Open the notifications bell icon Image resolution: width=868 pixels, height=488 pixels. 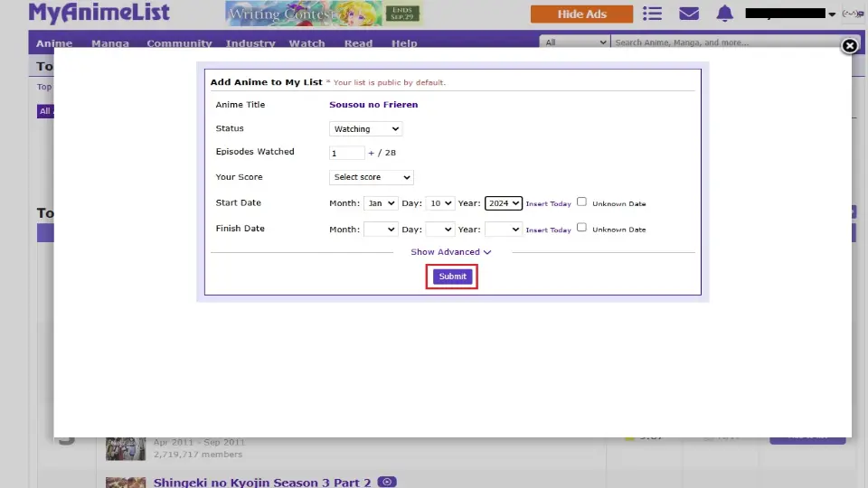[x=724, y=14]
